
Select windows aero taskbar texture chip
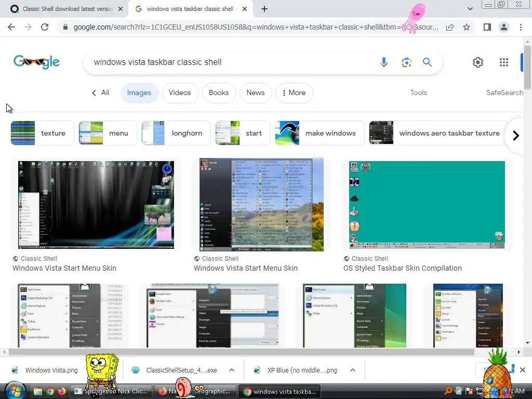438,133
